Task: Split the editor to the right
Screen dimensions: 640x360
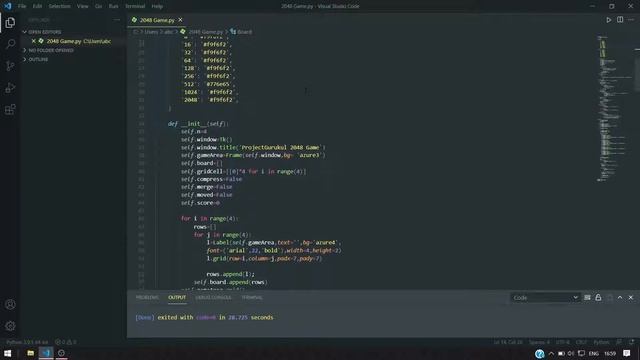Action: (620, 20)
